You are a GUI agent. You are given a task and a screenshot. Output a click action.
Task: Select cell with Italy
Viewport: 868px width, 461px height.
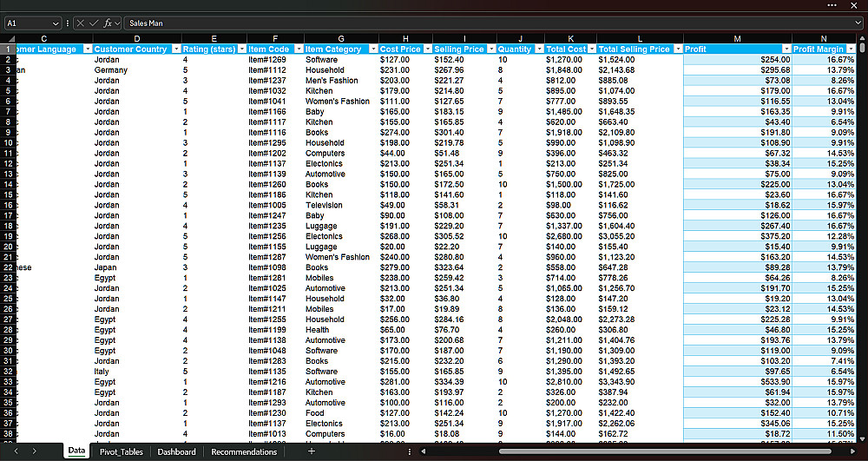137,372
